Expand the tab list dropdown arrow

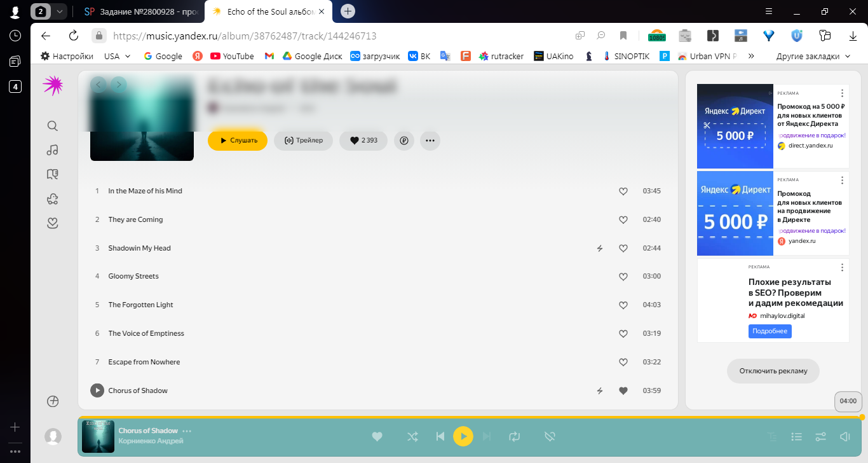click(x=59, y=11)
